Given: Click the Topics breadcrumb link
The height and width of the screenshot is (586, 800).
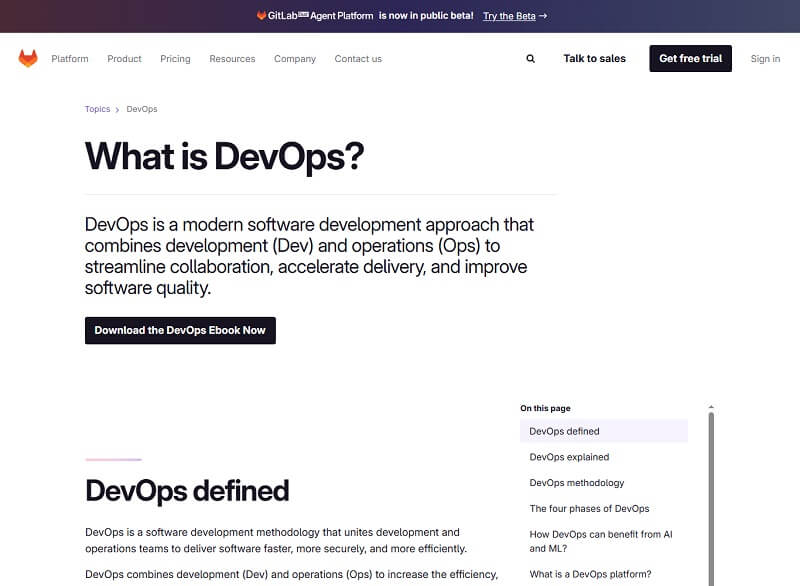Looking at the screenshot, I should pyautogui.click(x=97, y=109).
